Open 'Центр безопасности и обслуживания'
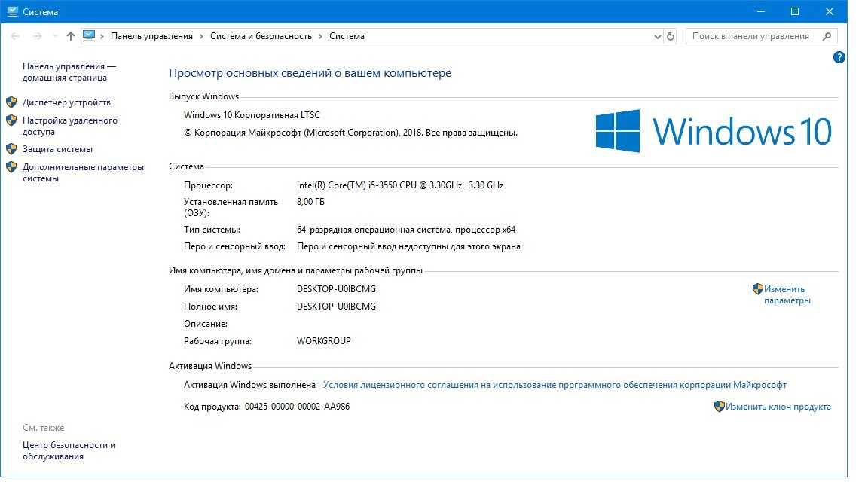This screenshot has height=488, width=868. click(69, 451)
